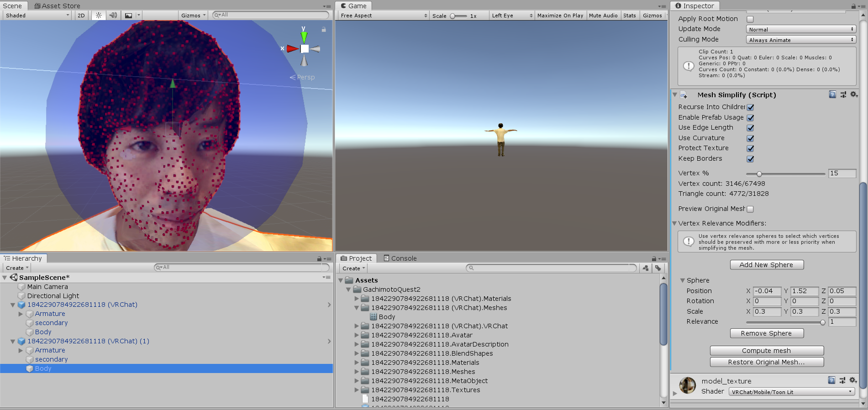Open Stats overlay in Game view
868x410 pixels.
pyautogui.click(x=630, y=15)
